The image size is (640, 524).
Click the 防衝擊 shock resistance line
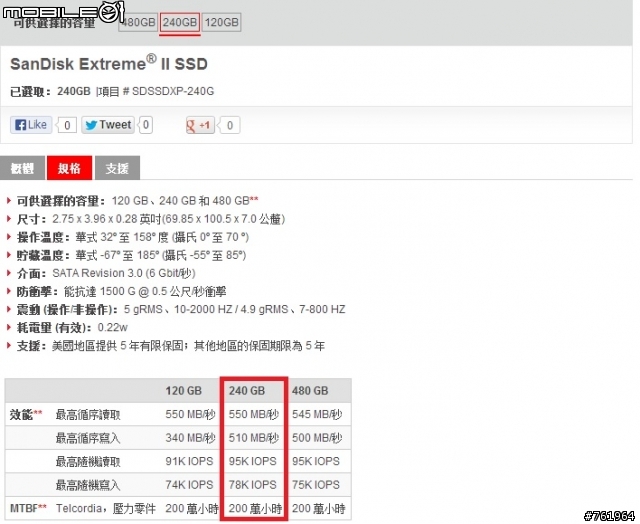[x=121, y=291]
